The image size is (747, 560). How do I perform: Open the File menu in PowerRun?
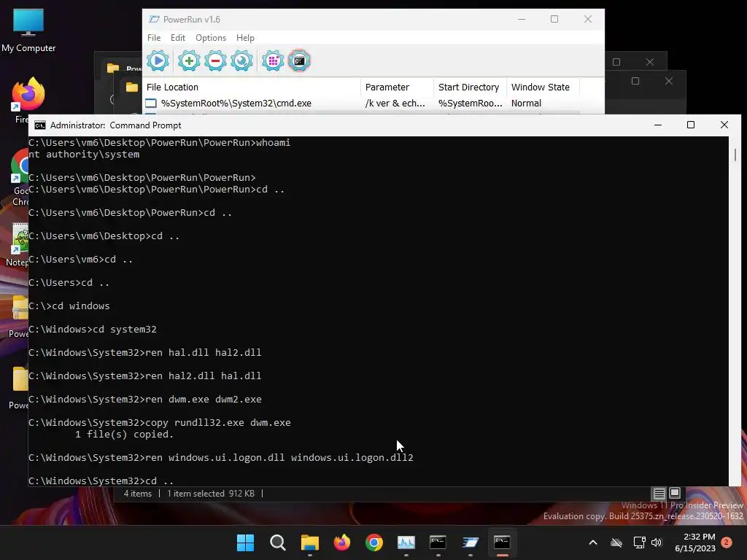(154, 38)
